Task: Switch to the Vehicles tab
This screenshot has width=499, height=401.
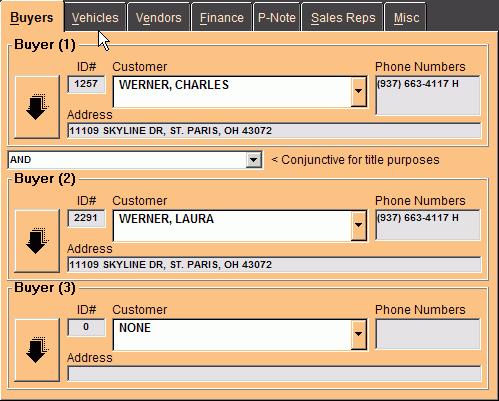Action: 95,17
